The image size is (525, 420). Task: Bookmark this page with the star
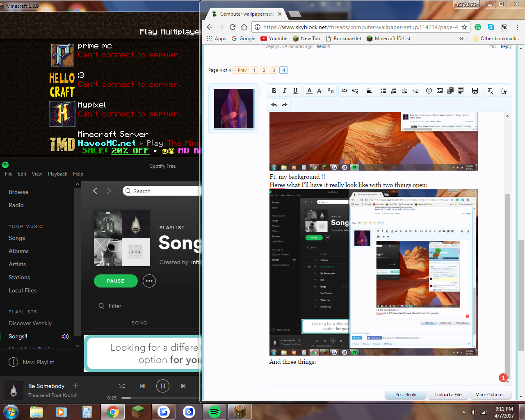point(464,27)
